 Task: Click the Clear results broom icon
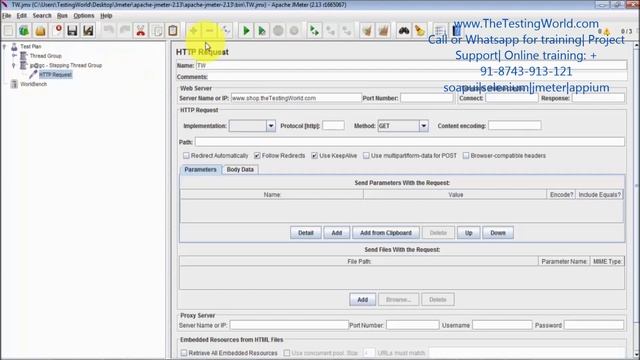coord(367,31)
